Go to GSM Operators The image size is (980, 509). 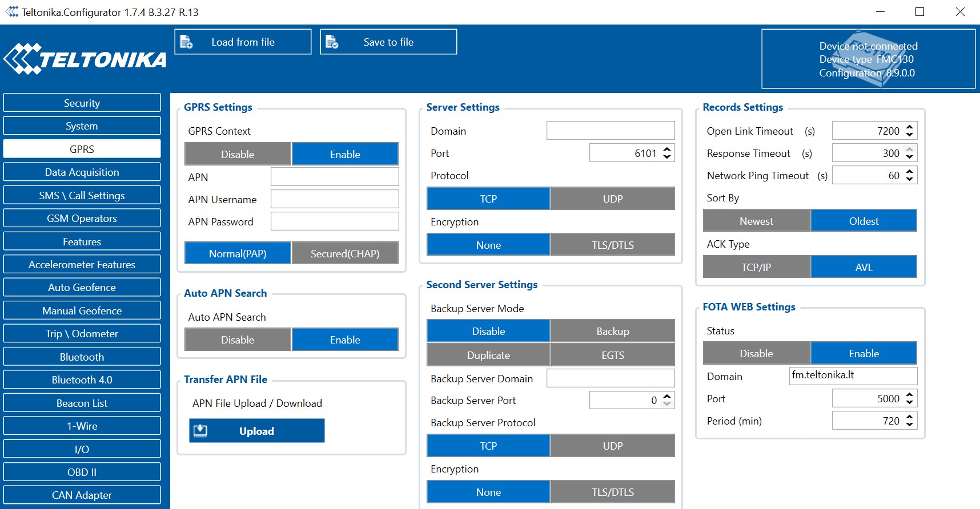pyautogui.click(x=82, y=218)
